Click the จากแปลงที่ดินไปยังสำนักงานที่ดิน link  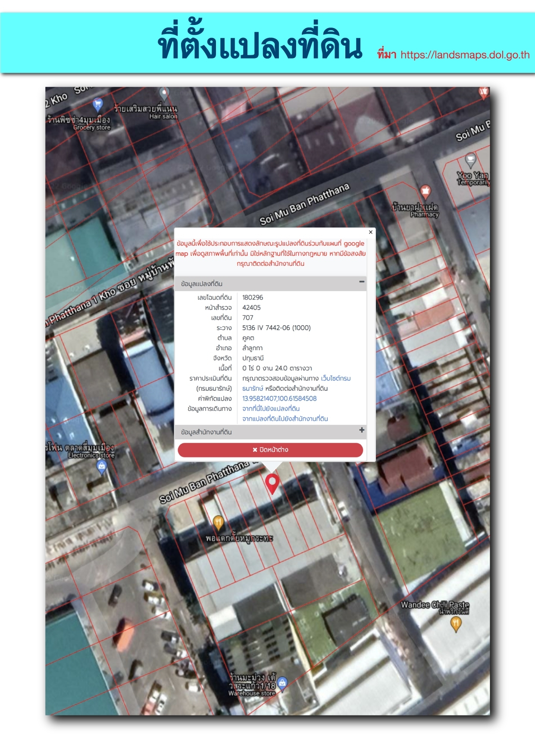(285, 419)
